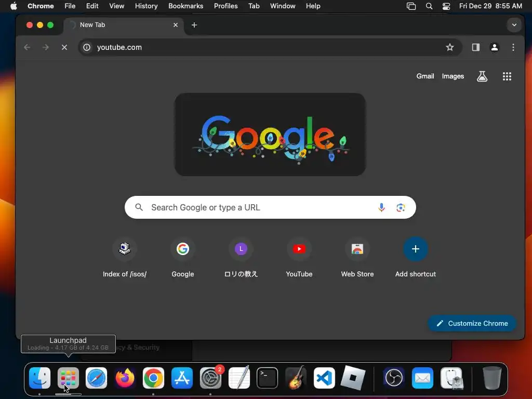Open the Bookmarks menu
The width and height of the screenshot is (532, 399).
click(185, 6)
